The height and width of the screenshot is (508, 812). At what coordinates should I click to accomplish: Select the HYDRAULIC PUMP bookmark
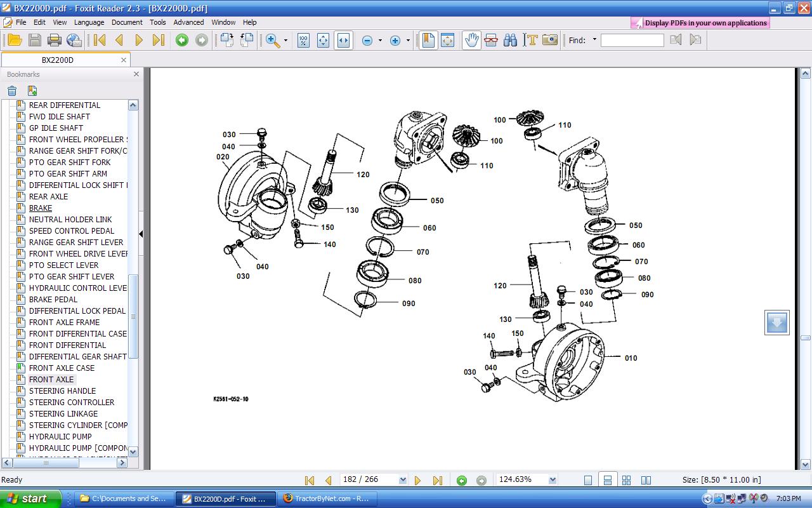coord(60,436)
